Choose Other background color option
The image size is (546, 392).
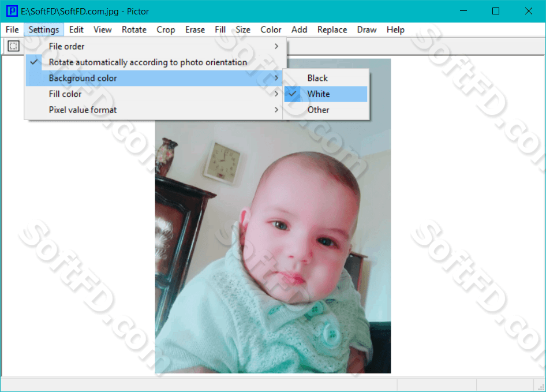click(x=326, y=110)
